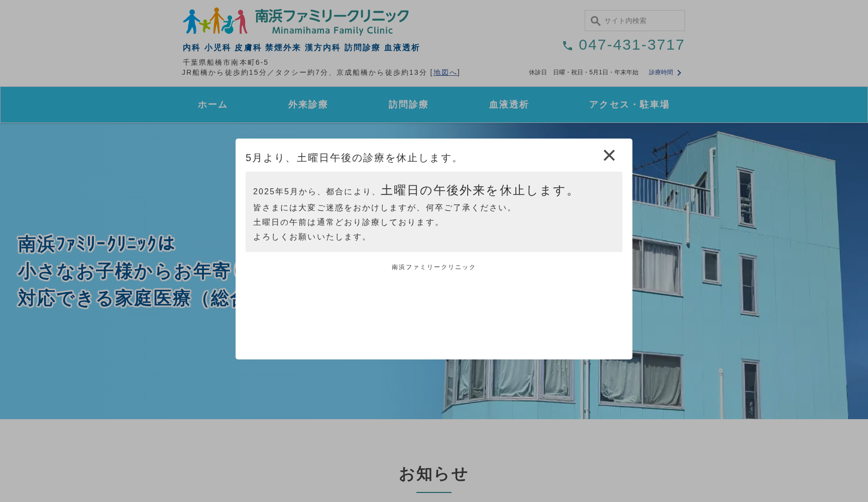868x502 pixels.
Task: Click the phone number 047-431-3717
Action: point(631,45)
